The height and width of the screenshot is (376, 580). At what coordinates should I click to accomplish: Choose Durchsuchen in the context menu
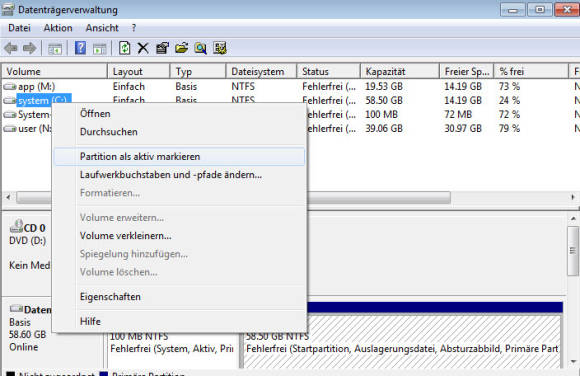[x=179, y=132]
